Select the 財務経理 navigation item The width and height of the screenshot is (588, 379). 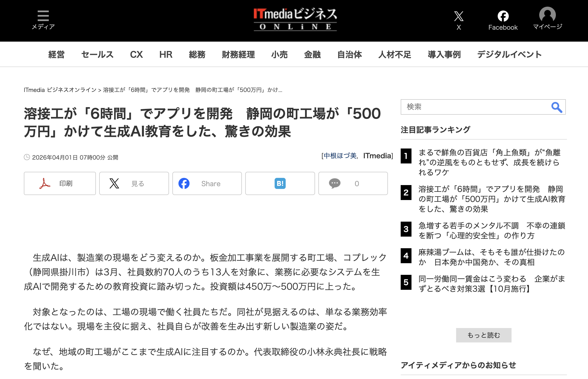[x=238, y=55]
